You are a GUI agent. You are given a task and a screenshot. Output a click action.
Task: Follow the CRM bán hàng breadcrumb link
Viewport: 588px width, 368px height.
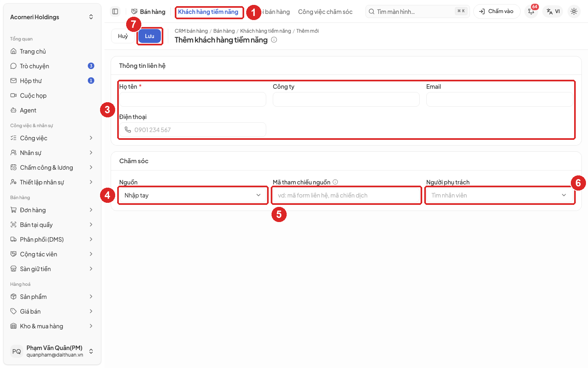[191, 31]
